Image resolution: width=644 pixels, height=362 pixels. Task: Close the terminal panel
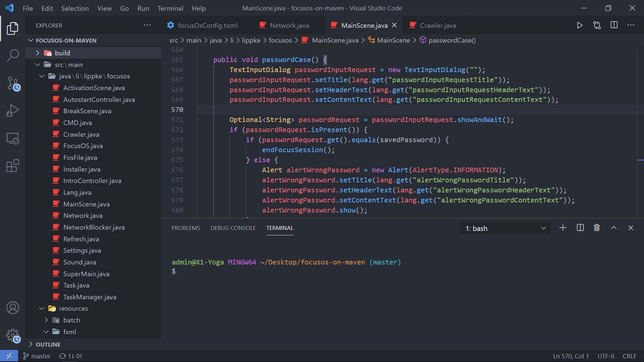(x=631, y=228)
